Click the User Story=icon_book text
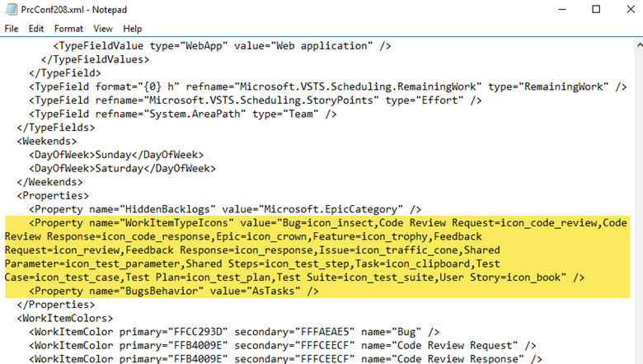Screen dimensions: 643x364 tap(500, 278)
